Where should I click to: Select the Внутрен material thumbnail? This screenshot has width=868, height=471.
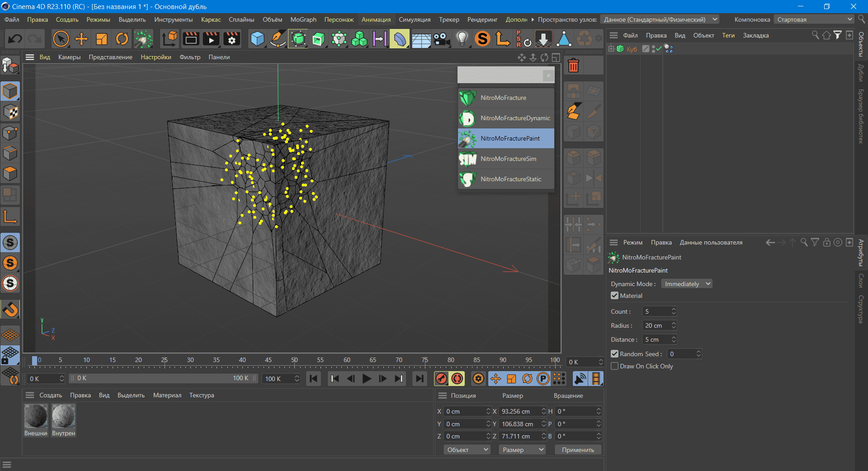(x=63, y=420)
